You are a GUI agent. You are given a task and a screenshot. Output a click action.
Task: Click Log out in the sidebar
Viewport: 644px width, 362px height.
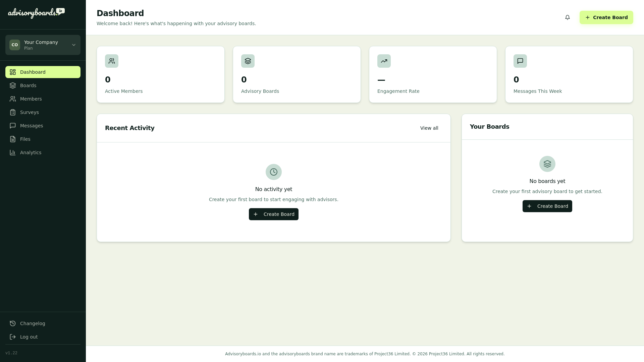(x=29, y=337)
